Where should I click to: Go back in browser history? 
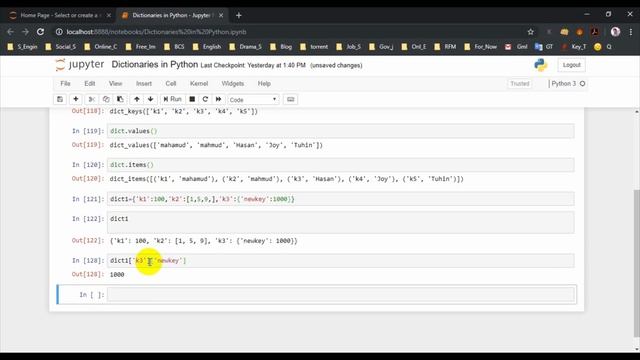(x=11, y=31)
